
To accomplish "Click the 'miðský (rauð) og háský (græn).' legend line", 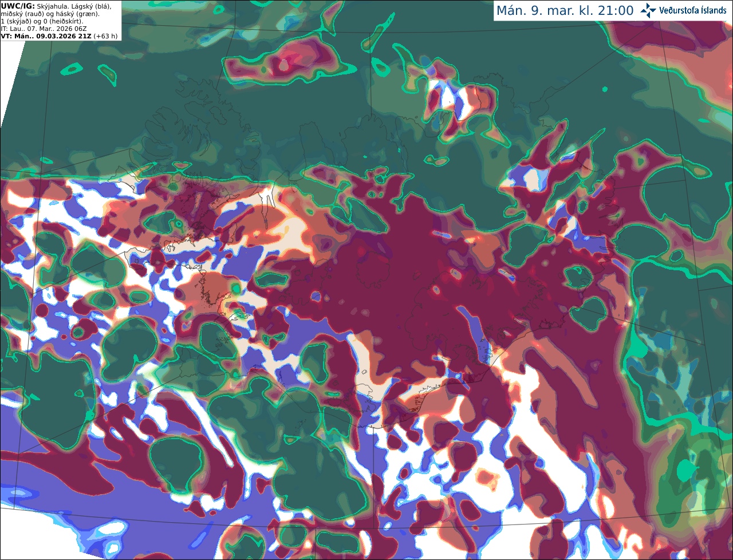I will (50, 14).
